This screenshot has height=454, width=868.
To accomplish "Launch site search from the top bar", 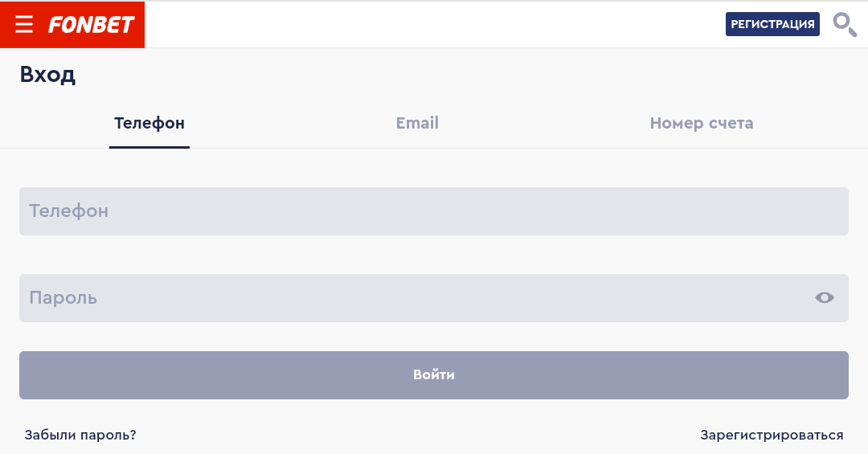I will (x=845, y=24).
